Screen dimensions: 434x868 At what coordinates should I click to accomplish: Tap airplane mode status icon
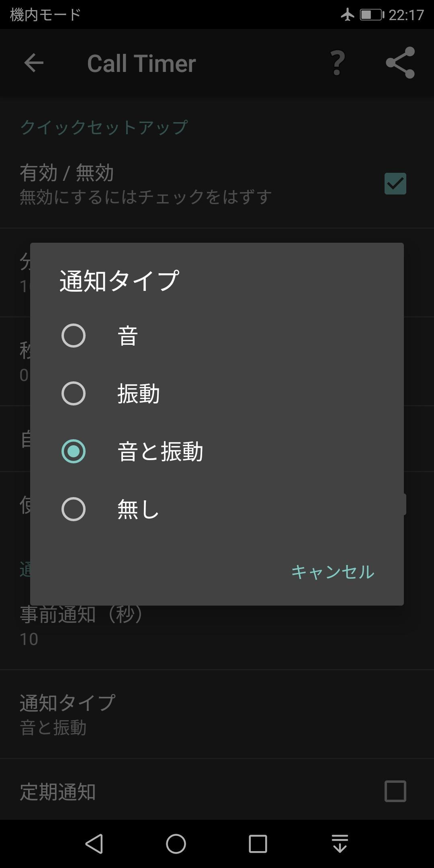coord(348,15)
